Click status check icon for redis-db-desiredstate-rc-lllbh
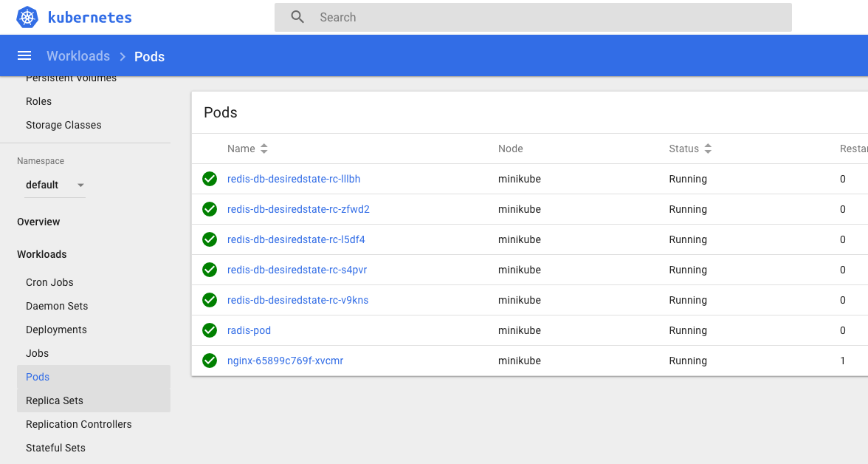The height and width of the screenshot is (464, 868). pyautogui.click(x=210, y=179)
